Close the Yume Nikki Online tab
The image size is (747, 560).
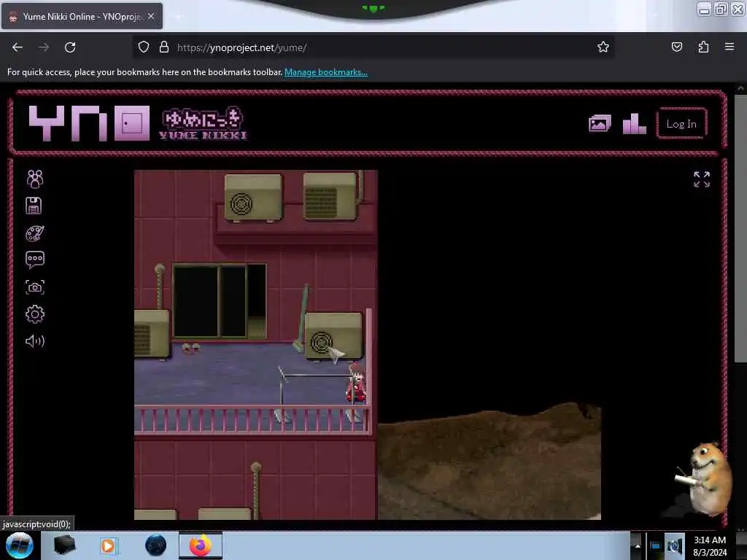point(151,16)
